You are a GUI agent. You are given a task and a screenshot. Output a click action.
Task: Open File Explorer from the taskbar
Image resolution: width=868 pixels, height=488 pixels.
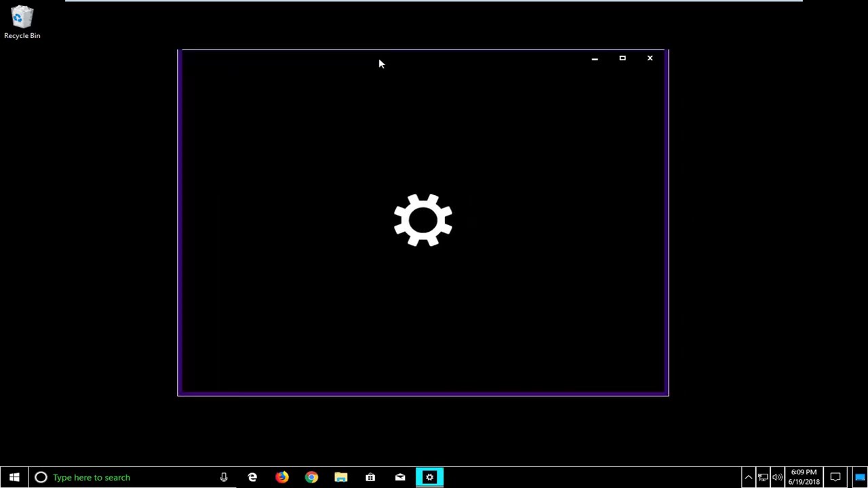[340, 477]
